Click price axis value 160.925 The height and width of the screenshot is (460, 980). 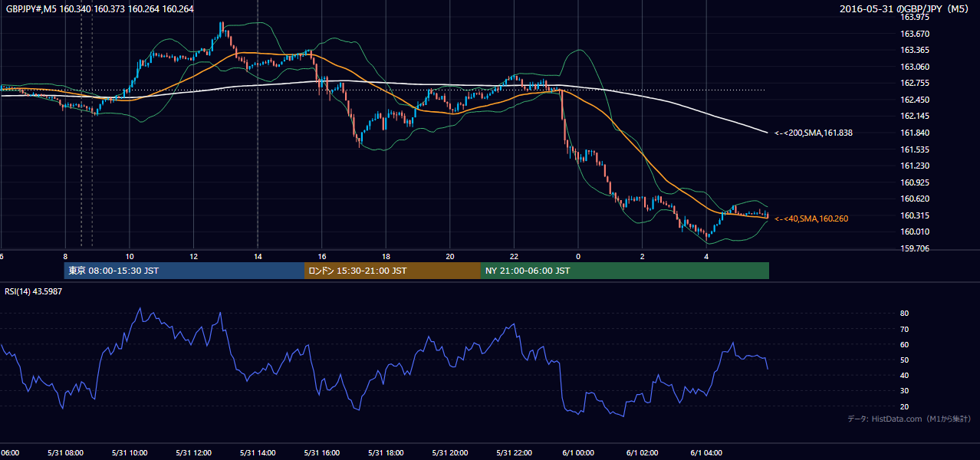(914, 182)
